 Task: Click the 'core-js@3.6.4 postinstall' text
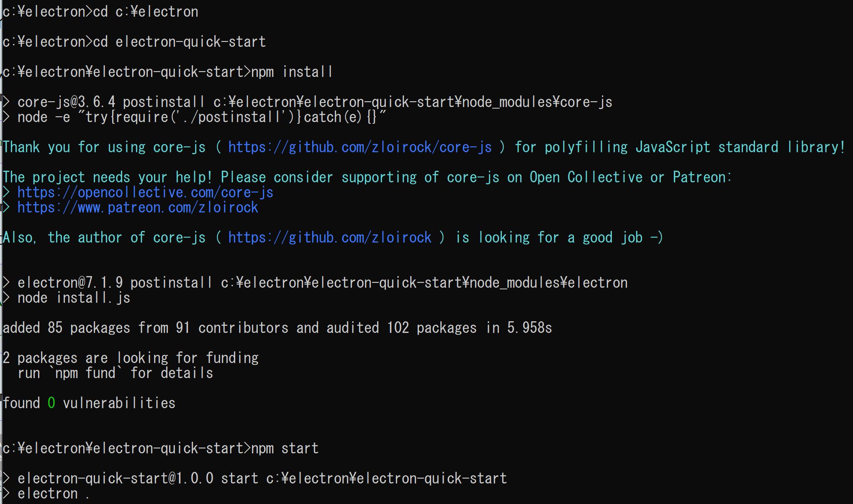(111, 102)
